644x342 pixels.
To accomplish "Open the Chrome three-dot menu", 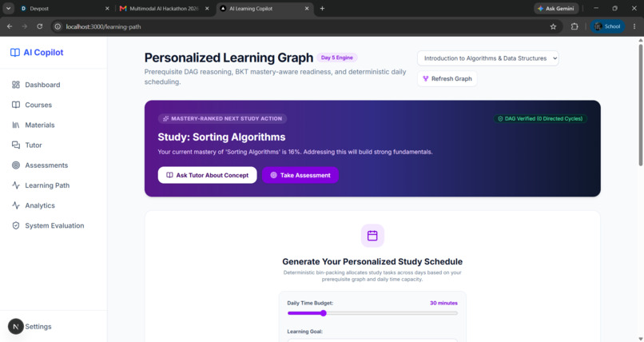I will click(x=634, y=26).
